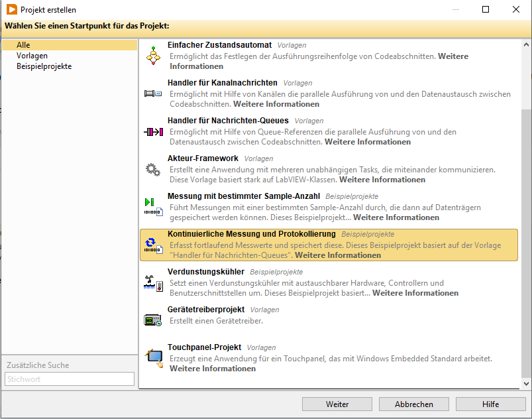The width and height of the screenshot is (532, 419).
Task: Select the Gerätetreiberprojekt title
Action: [x=206, y=310]
